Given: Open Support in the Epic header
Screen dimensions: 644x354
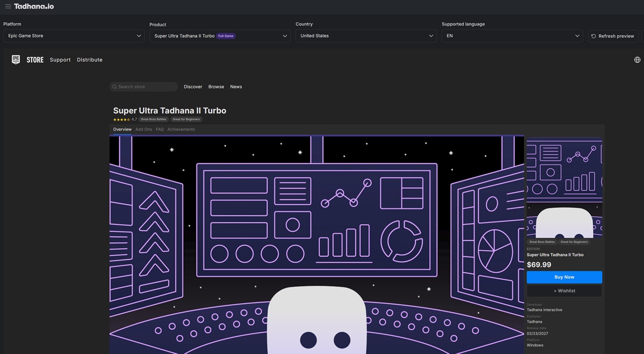Looking at the screenshot, I should coord(60,60).
